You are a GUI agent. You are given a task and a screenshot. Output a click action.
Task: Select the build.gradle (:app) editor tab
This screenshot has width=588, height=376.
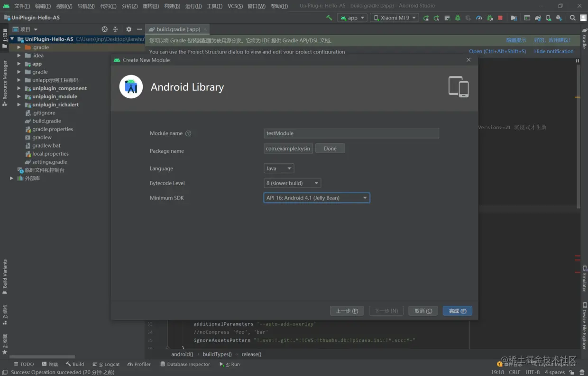pos(178,29)
